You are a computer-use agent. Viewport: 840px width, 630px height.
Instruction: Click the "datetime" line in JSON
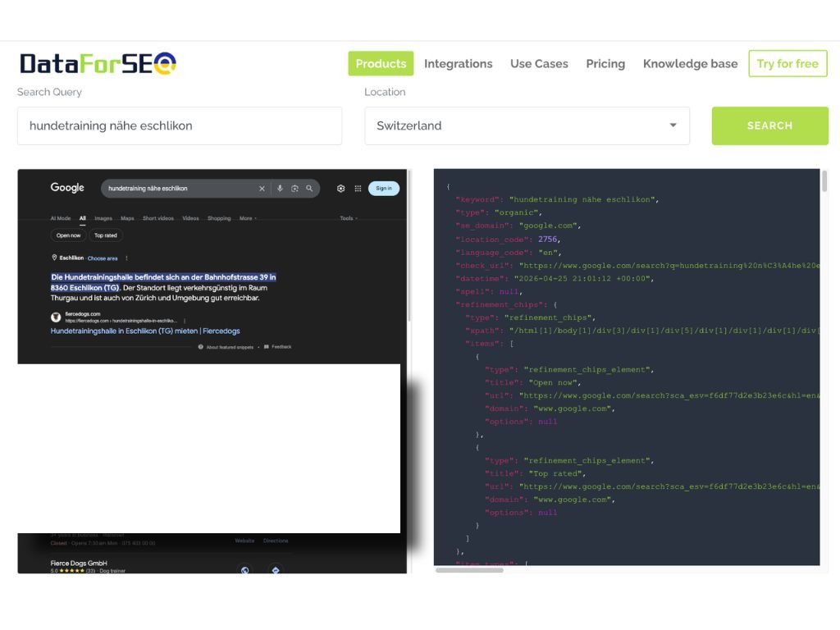click(x=555, y=279)
